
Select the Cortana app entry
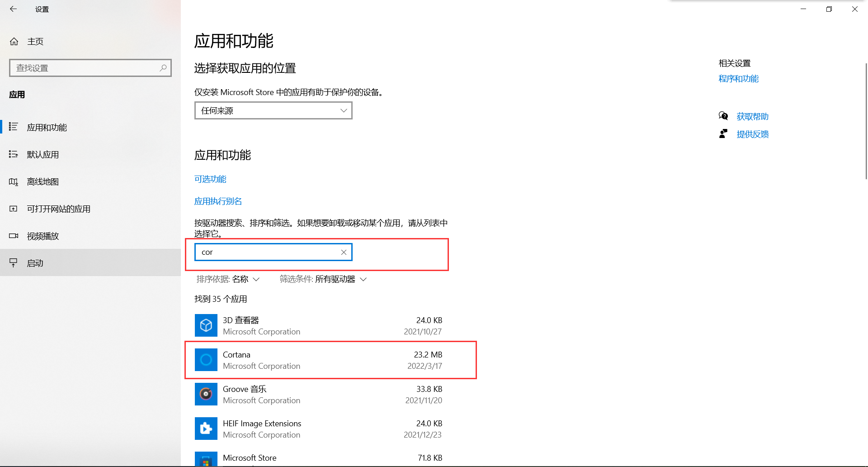tap(319, 360)
